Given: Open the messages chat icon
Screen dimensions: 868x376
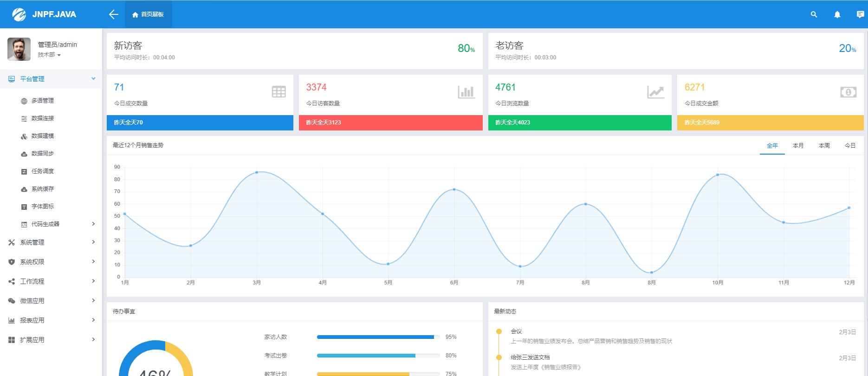Looking at the screenshot, I should pyautogui.click(x=860, y=14).
